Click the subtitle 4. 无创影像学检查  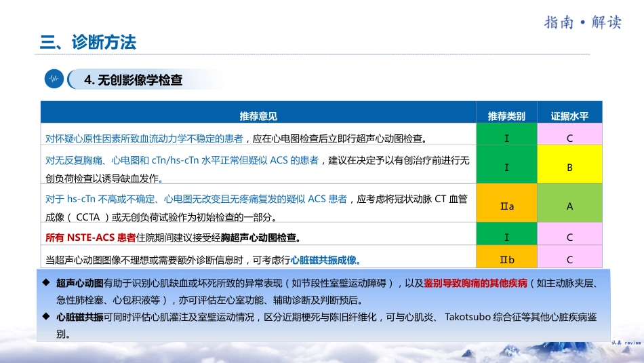[x=133, y=80]
